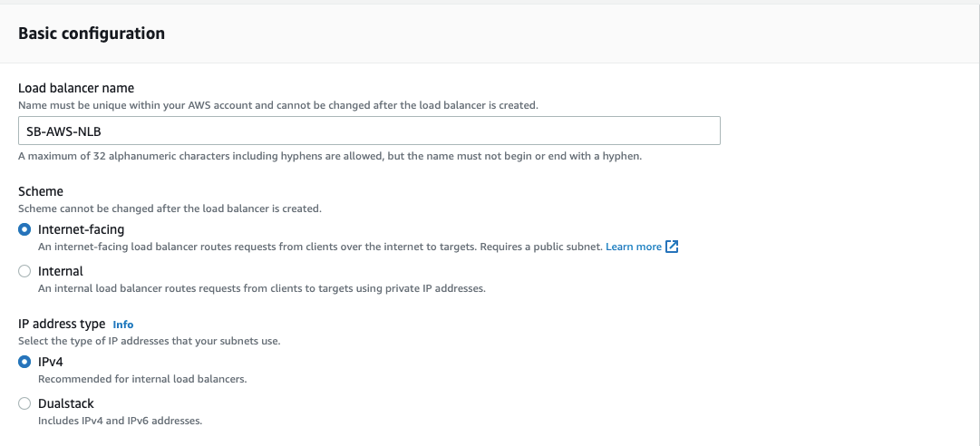980x446 pixels.
Task: Click the 'maximum of 32 alphanumeric characters' hint
Action: 330,156
